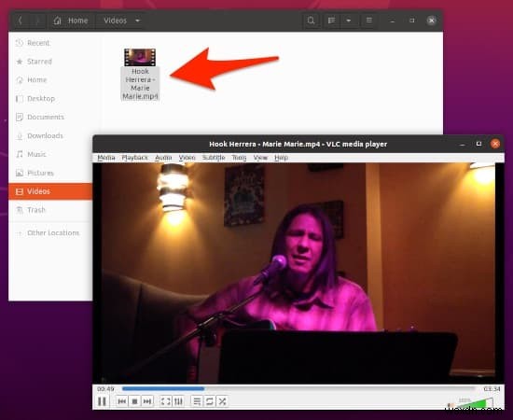Open extended settings in VLC
Screen dimensions: 513x420
pos(178,401)
